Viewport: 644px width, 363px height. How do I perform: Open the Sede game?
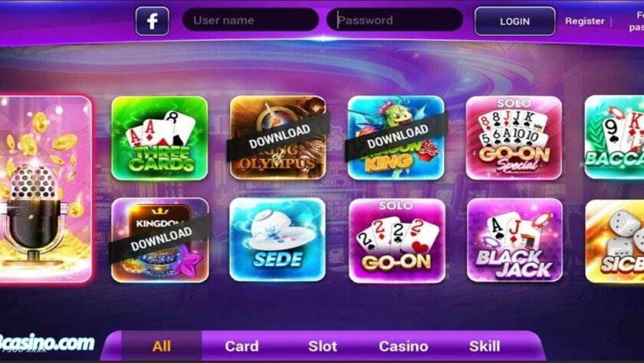click(278, 240)
